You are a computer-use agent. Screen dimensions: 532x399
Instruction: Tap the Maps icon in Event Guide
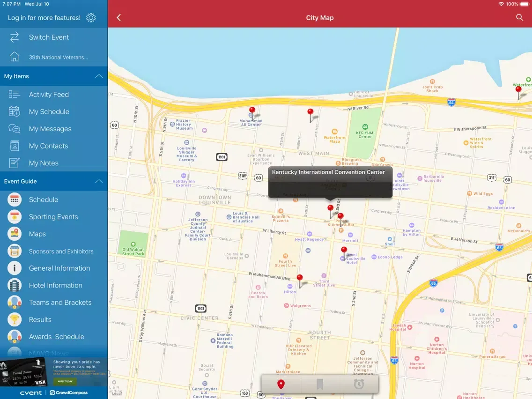(14, 234)
